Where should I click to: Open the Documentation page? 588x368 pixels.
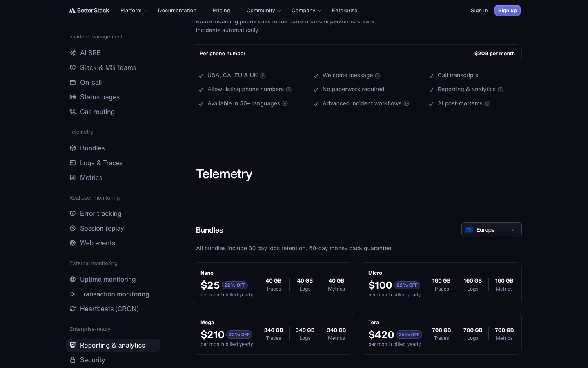pyautogui.click(x=177, y=11)
